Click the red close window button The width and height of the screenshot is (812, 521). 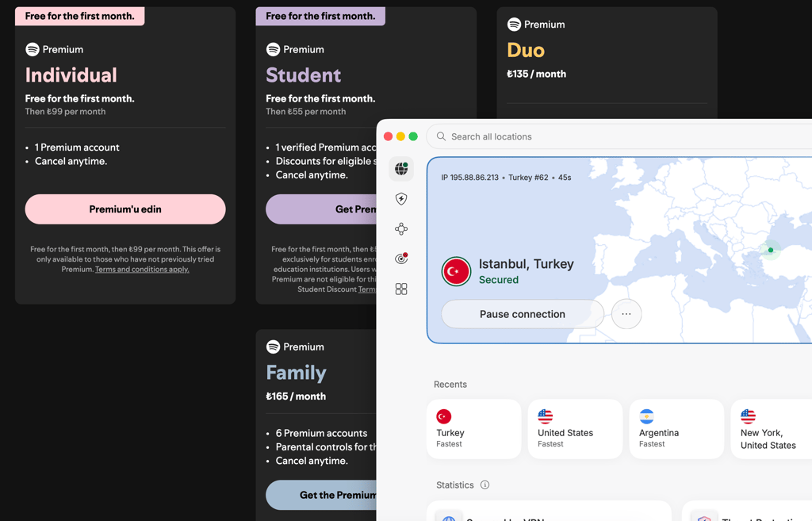388,136
